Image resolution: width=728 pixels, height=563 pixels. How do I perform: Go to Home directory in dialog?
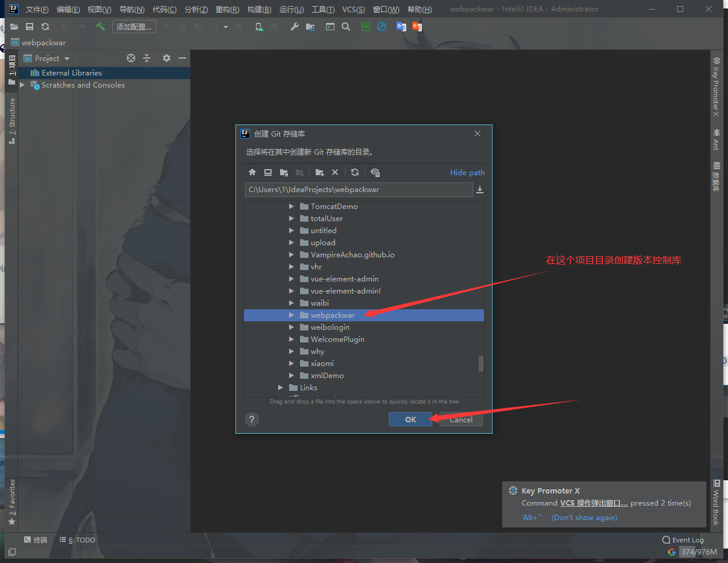tap(252, 173)
